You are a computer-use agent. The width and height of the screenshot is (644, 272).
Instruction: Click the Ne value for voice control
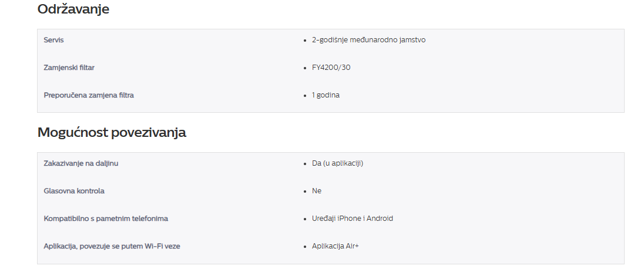(x=317, y=191)
